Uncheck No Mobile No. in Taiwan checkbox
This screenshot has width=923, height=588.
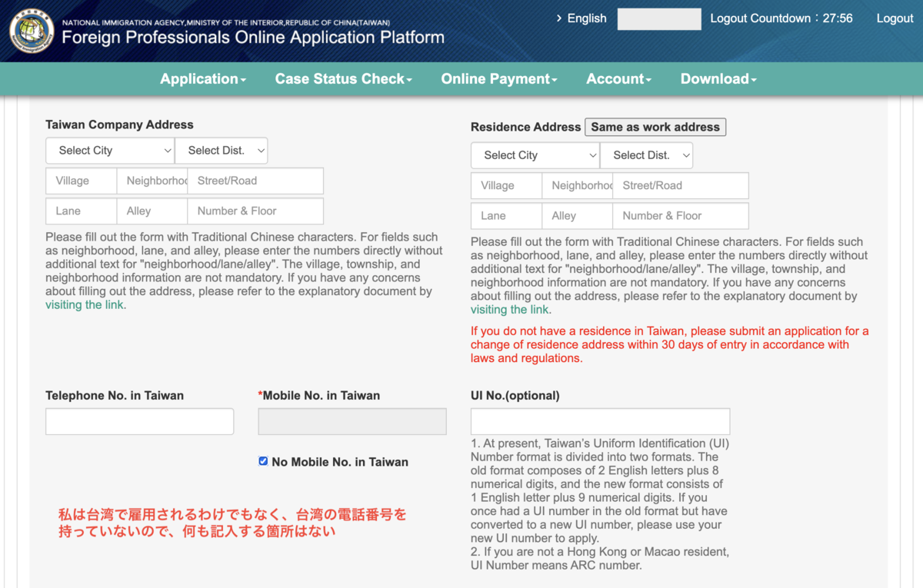coord(263,461)
